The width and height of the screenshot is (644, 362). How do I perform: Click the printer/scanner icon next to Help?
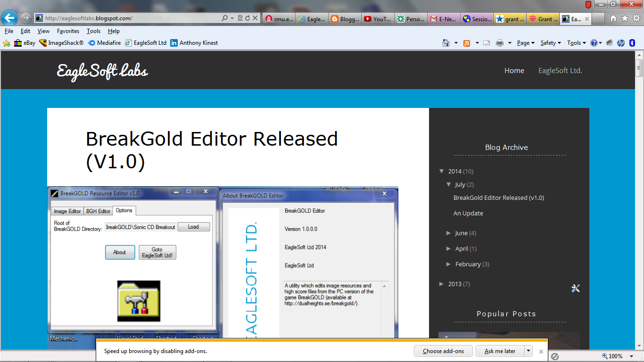click(610, 43)
